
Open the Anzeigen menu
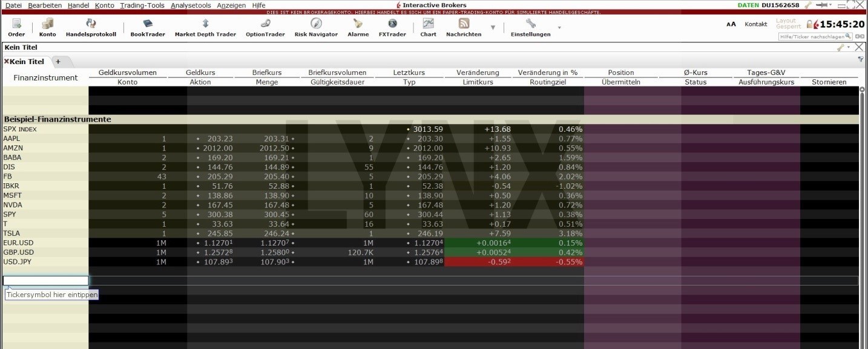231,5
